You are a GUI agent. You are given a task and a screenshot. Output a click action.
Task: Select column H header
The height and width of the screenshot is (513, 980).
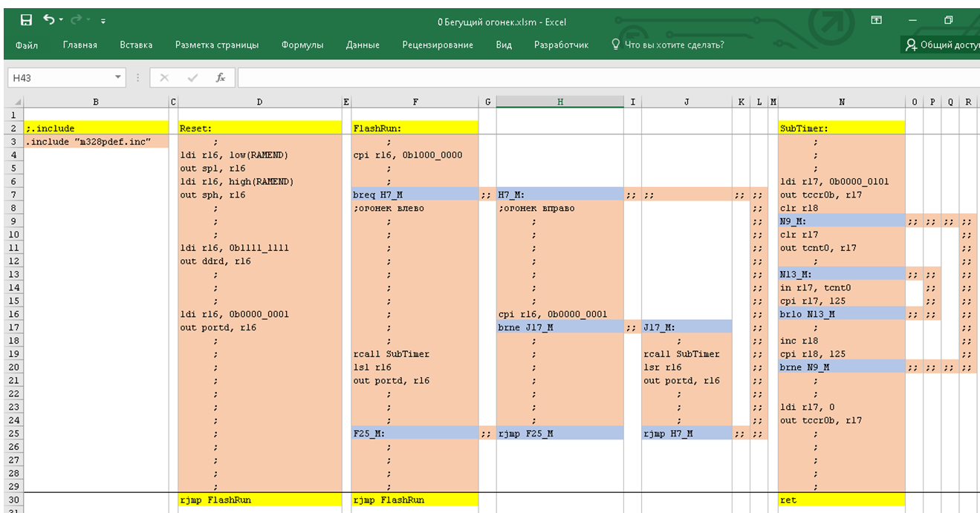559,102
